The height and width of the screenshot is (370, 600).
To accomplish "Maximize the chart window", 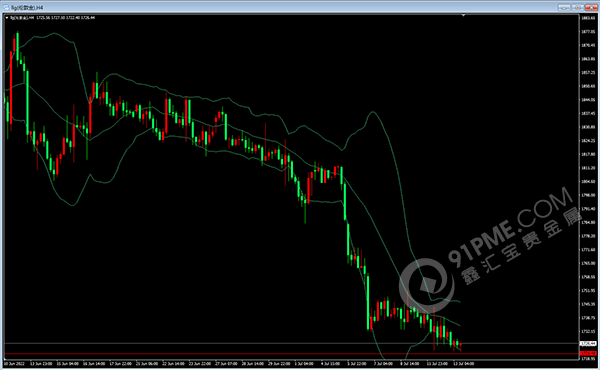I will [577, 7].
